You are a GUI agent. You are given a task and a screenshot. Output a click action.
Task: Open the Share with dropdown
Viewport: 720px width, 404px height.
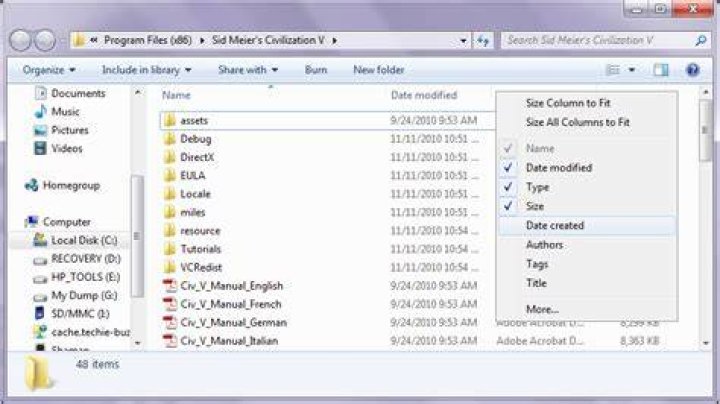tap(248, 70)
